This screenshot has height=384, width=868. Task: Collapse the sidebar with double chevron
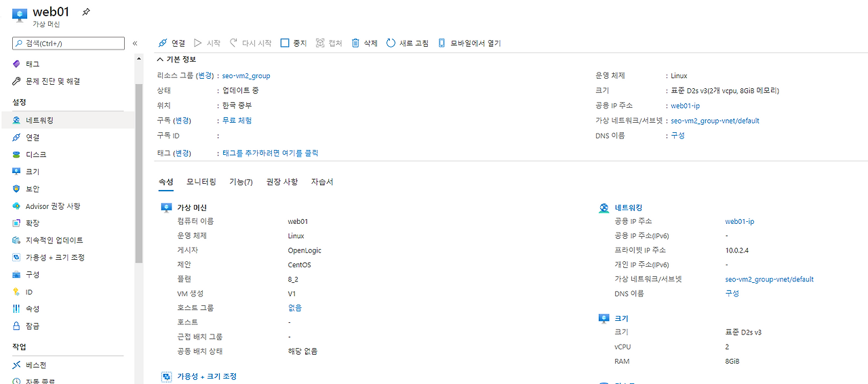pos(135,43)
